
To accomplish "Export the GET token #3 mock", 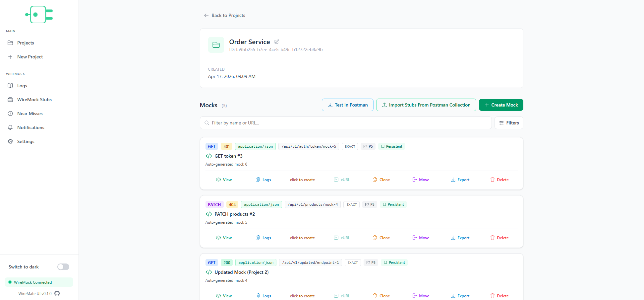I will [460, 180].
